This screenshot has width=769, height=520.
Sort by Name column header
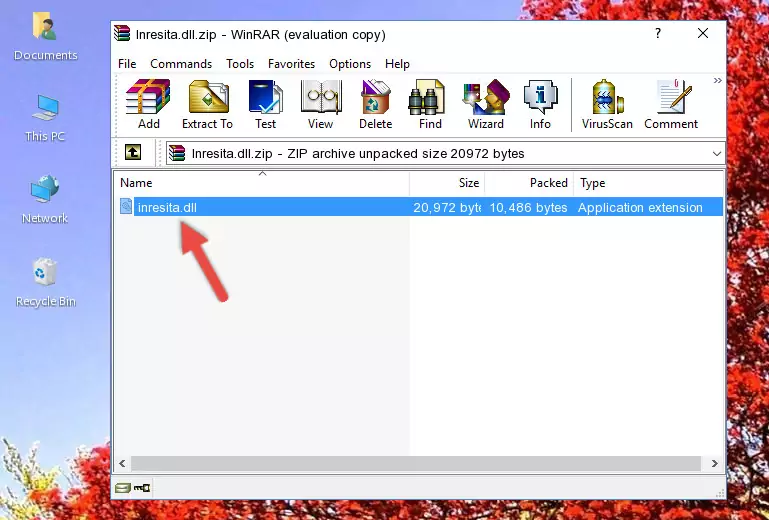tap(262, 183)
